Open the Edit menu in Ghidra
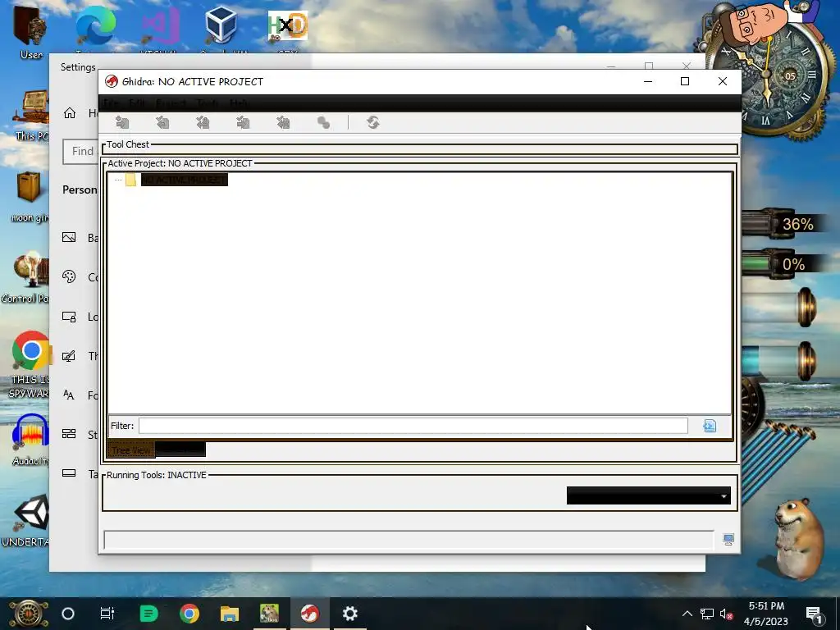 coord(137,103)
